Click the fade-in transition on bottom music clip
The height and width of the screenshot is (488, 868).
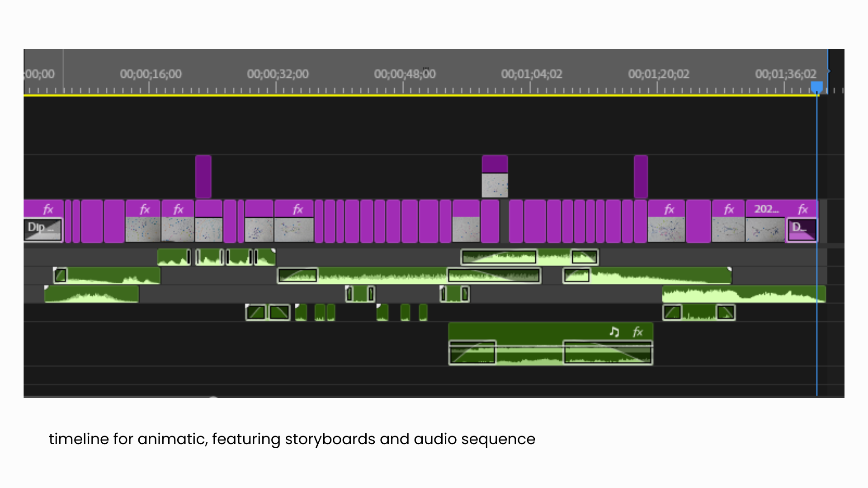[x=472, y=353]
